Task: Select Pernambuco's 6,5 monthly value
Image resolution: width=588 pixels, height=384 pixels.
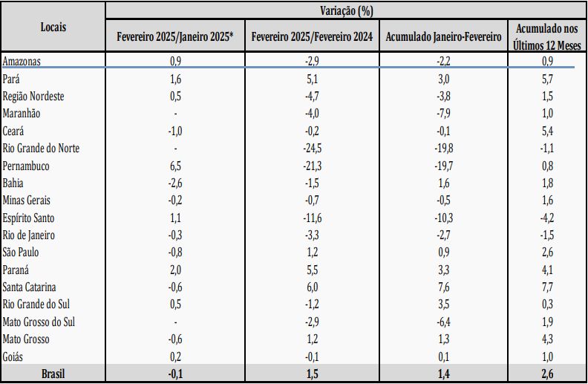Action: [x=175, y=166]
